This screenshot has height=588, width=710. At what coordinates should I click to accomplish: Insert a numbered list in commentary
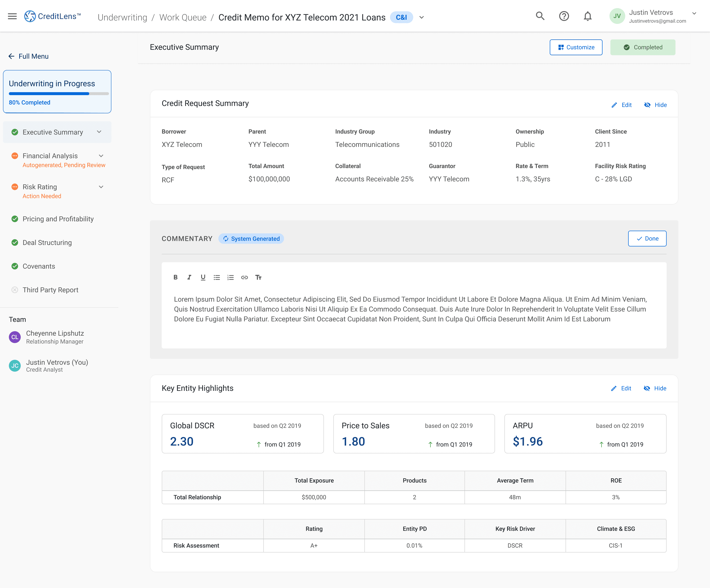(231, 277)
